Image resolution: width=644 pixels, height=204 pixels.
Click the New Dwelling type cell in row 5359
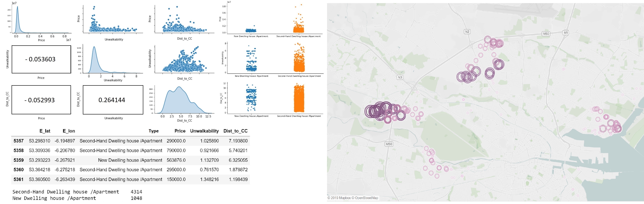pos(130,160)
